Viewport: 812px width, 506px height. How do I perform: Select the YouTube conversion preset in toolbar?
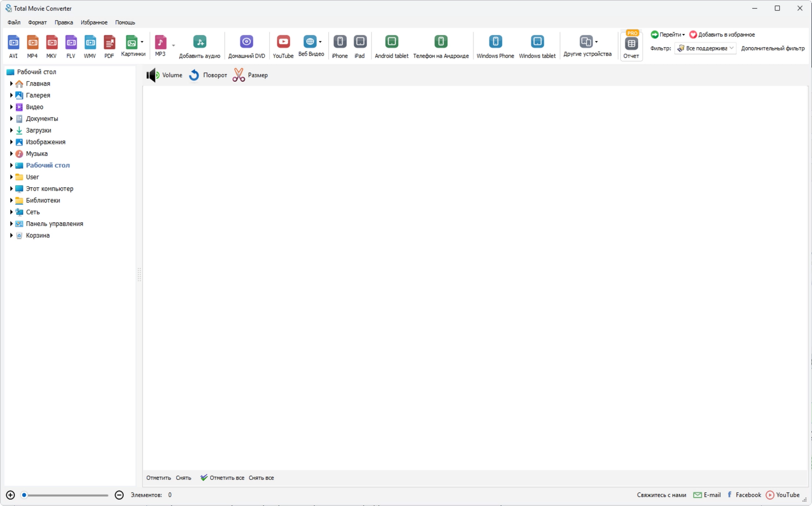click(x=283, y=46)
